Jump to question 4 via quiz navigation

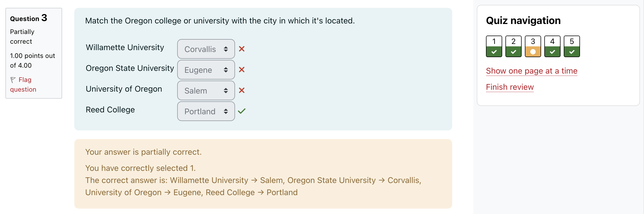pos(552,46)
